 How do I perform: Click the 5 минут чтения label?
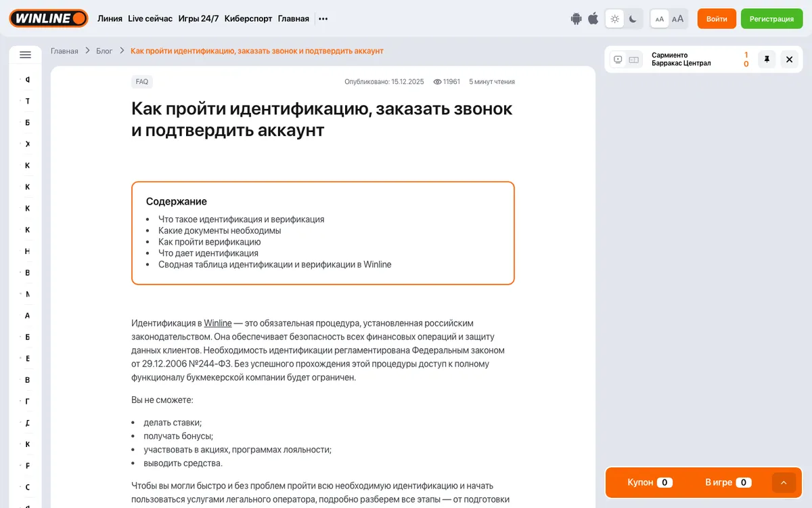(492, 82)
